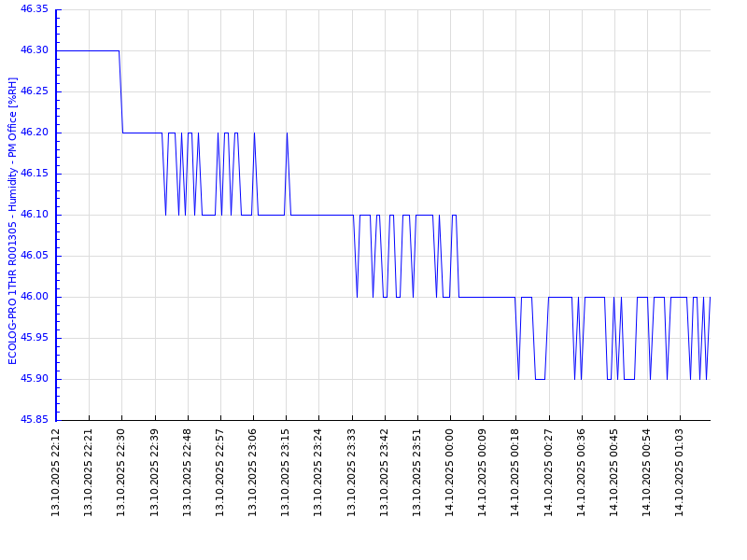This screenshot has width=747, height=560.
Task: Click the 13.10.2025 23:33 time label
Action: [352, 471]
